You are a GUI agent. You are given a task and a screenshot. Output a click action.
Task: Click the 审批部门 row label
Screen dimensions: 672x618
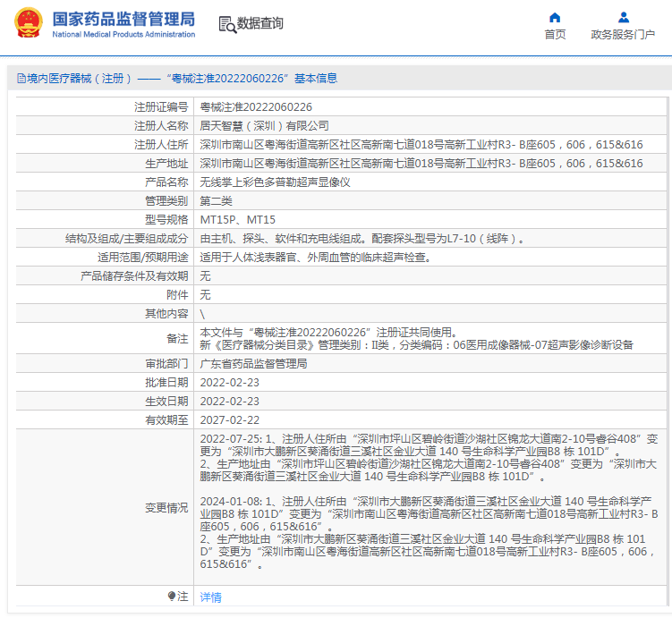point(166,364)
